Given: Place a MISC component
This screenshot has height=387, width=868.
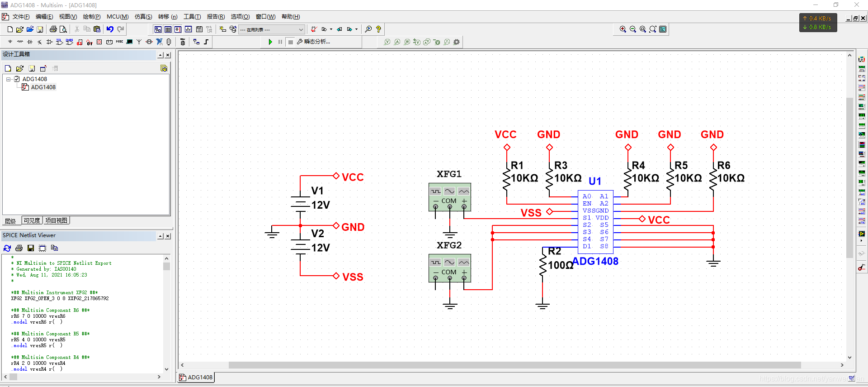Looking at the screenshot, I should pos(119,42).
